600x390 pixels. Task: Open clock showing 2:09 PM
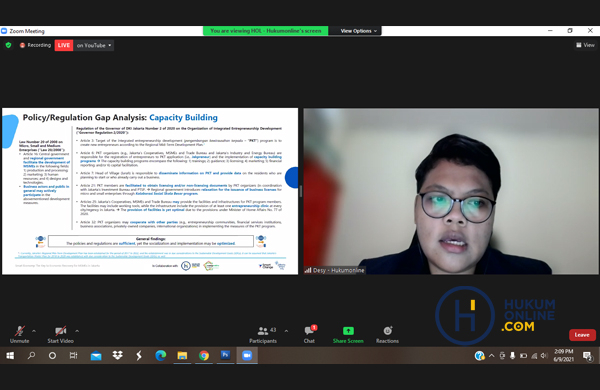tap(564, 355)
